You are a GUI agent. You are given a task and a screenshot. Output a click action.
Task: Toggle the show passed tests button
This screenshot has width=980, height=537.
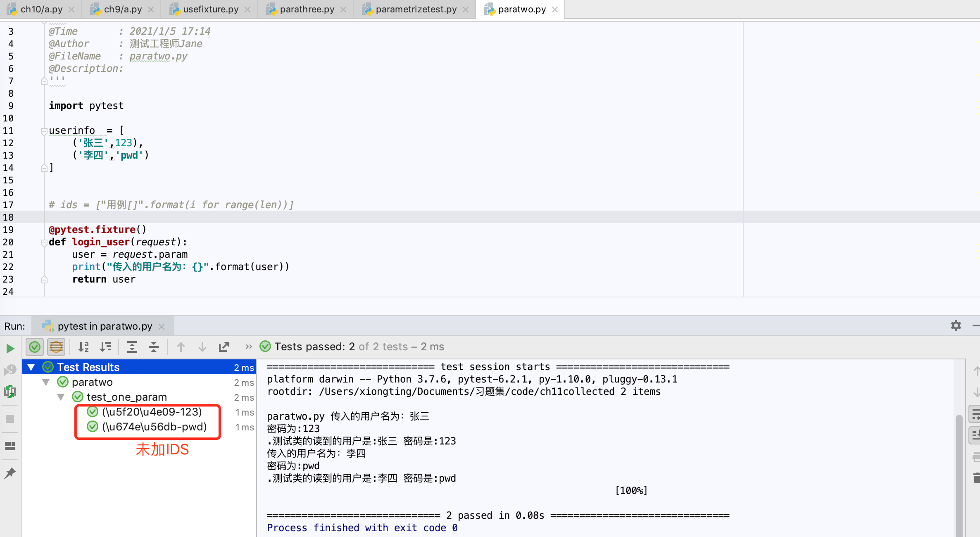coord(35,347)
